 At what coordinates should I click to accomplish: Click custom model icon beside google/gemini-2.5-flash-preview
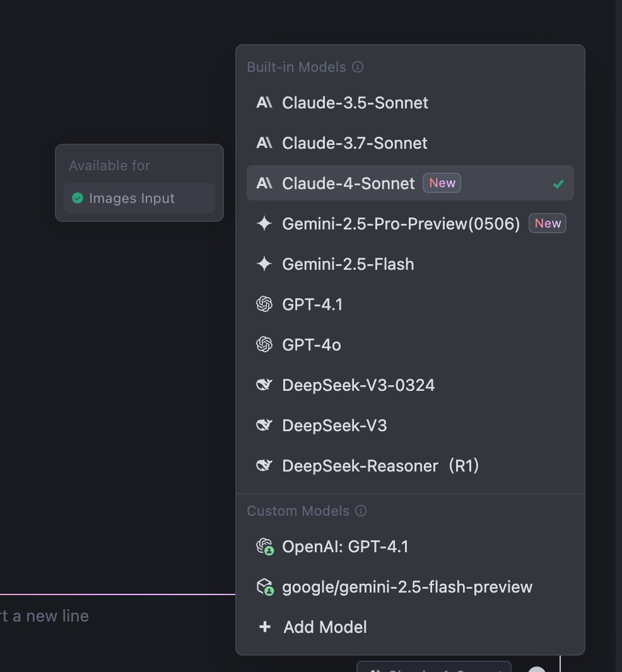(265, 587)
